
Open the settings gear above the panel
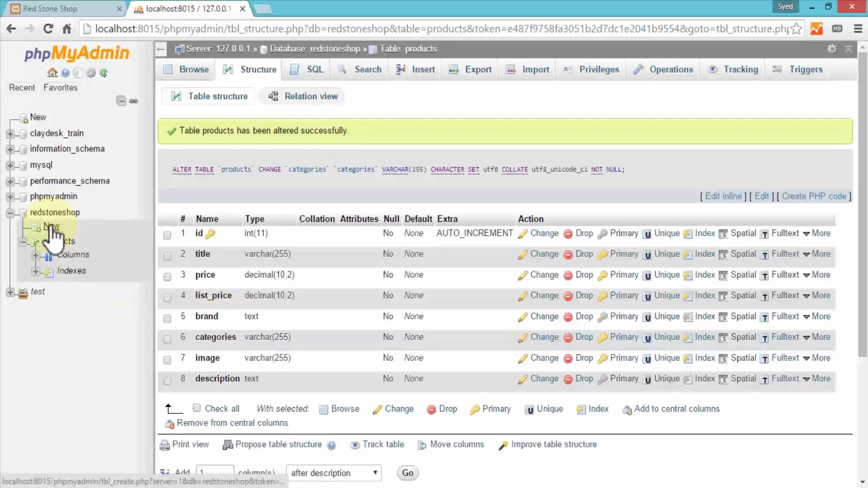832,49
